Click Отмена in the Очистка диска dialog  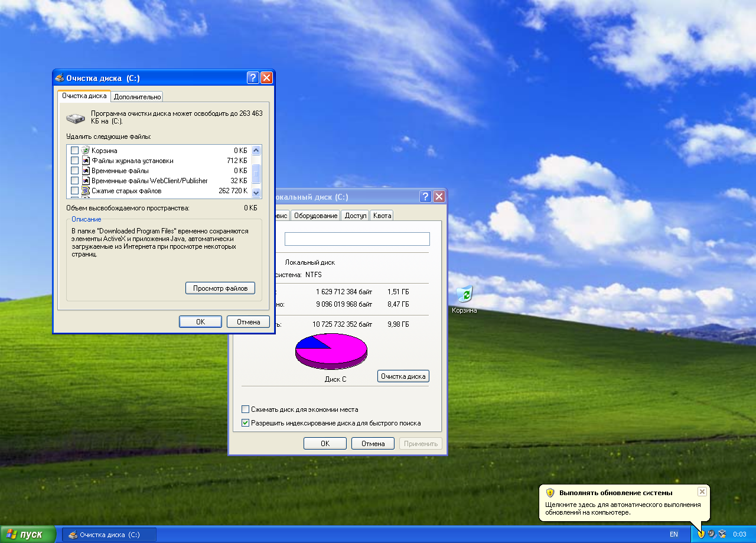[x=249, y=322]
